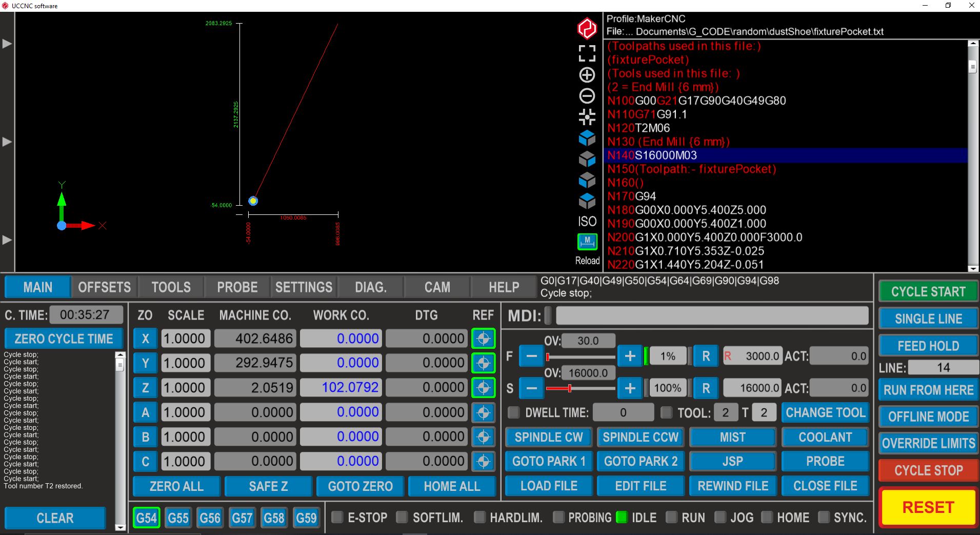980x535 pixels.
Task: Select the top-view cube icon just below the center-view icon
Action: (x=587, y=138)
